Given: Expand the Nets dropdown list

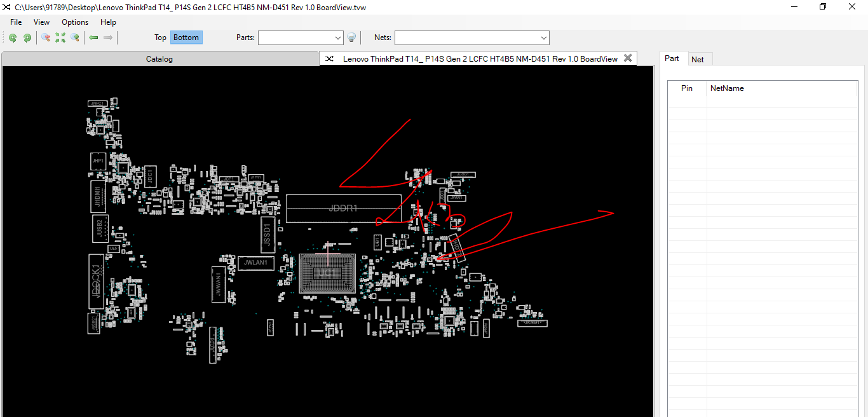Looking at the screenshot, I should (x=543, y=38).
